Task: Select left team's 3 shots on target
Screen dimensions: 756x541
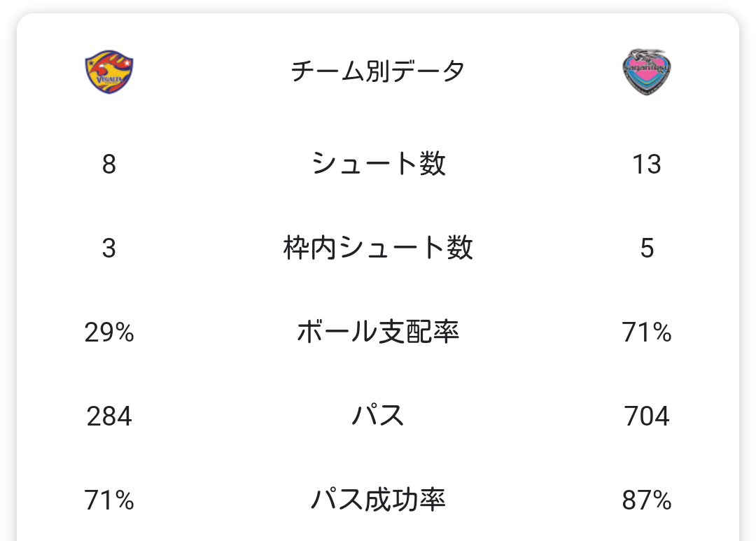Action: [x=108, y=248]
